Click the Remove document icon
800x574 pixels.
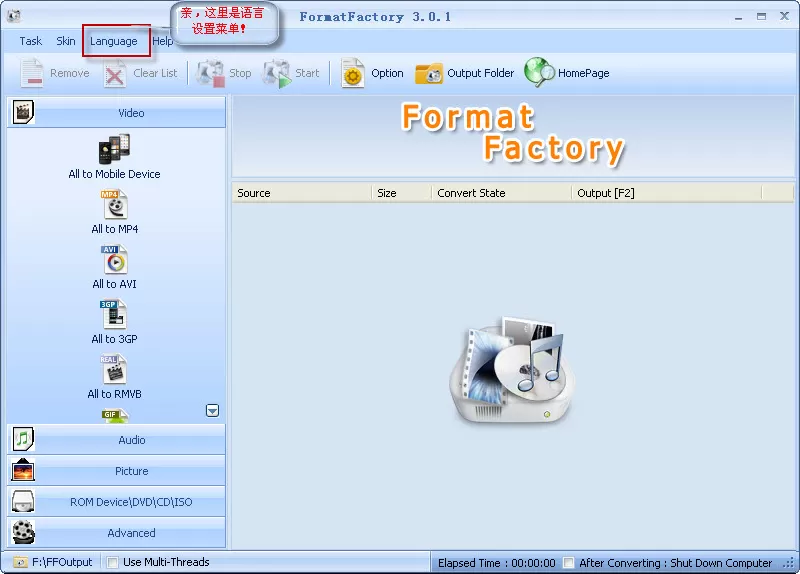click(x=32, y=73)
